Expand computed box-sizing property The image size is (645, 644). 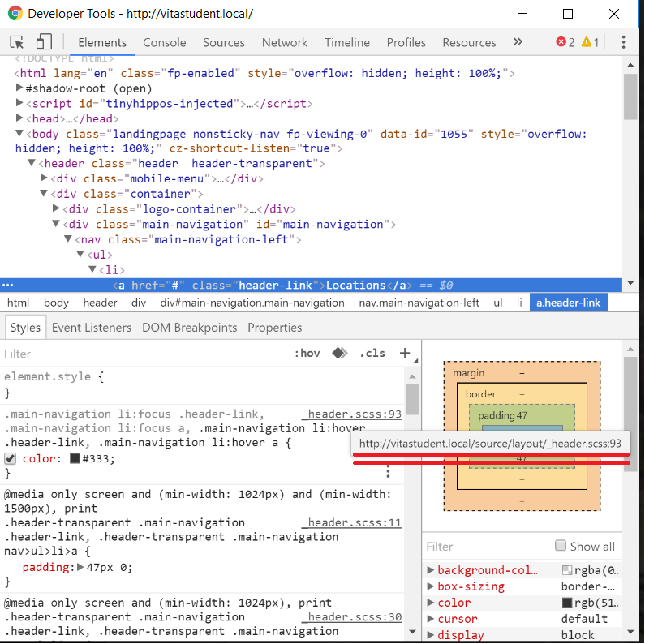pos(430,586)
